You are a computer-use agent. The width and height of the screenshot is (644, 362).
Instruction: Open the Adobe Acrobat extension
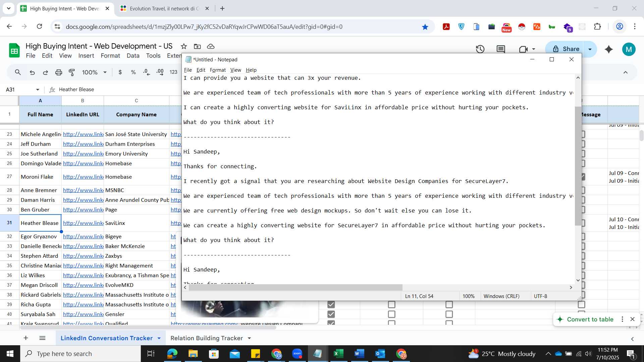(446, 27)
